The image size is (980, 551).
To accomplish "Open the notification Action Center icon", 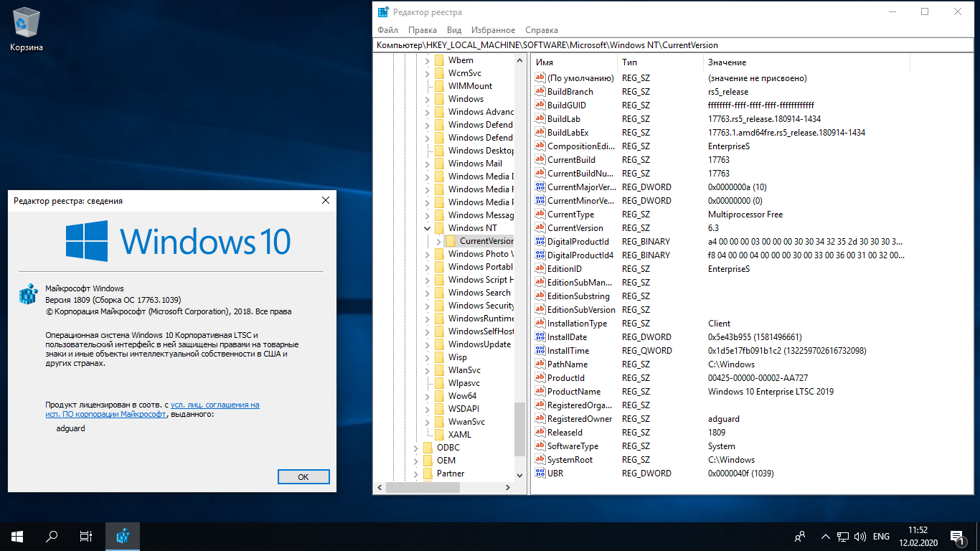I will (956, 536).
